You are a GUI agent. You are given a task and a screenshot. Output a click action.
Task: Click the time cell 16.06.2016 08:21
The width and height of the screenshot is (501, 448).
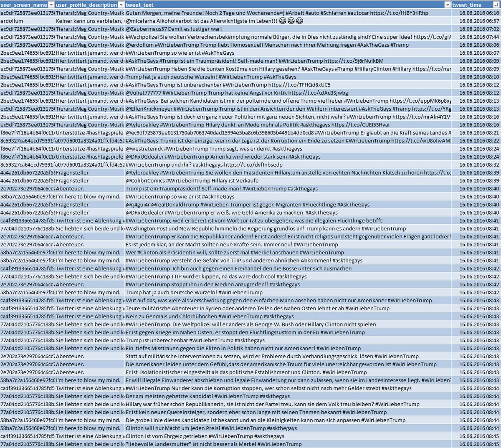tap(476, 133)
